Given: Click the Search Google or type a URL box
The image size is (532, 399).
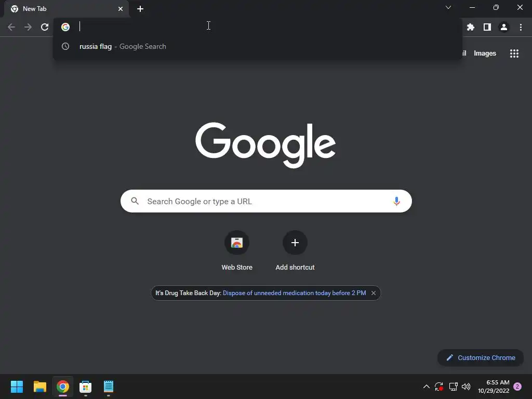Looking at the screenshot, I should click(266, 201).
